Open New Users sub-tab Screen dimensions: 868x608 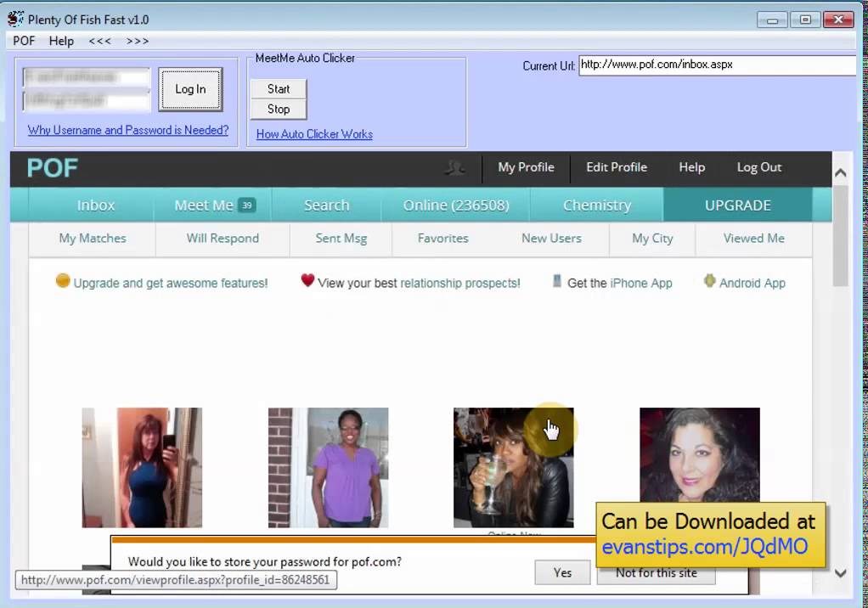[x=551, y=239]
